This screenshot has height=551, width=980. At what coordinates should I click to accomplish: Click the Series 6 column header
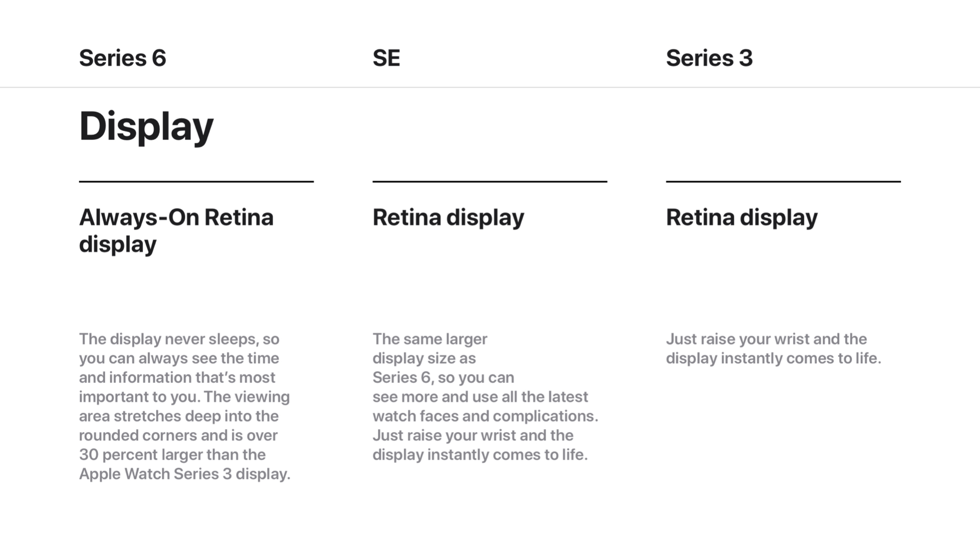122,58
